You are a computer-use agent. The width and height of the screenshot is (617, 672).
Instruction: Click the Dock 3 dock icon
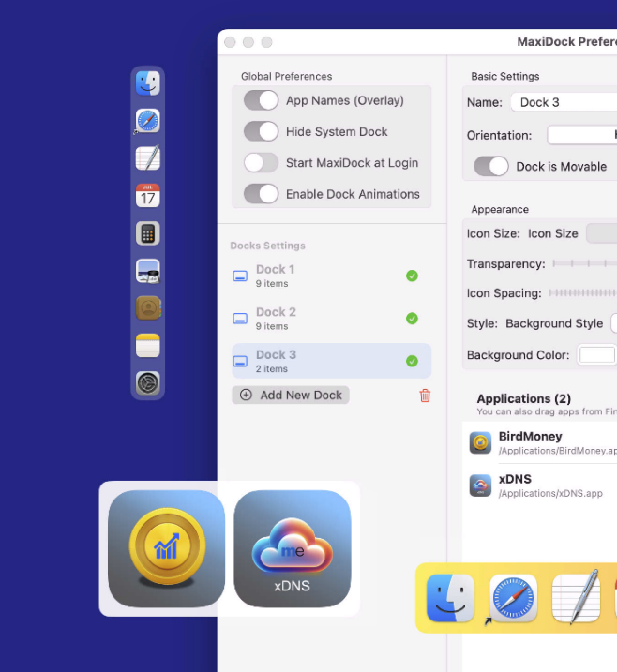[240, 361]
